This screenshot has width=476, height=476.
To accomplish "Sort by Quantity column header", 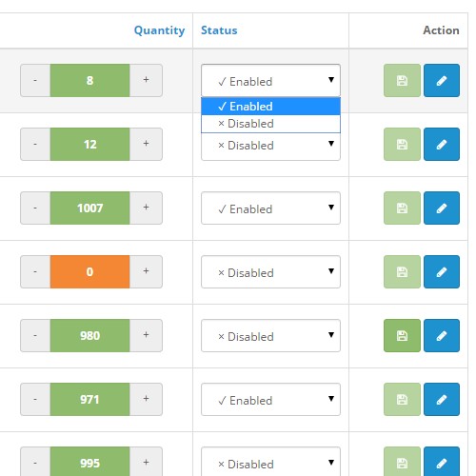I will pos(159,30).
